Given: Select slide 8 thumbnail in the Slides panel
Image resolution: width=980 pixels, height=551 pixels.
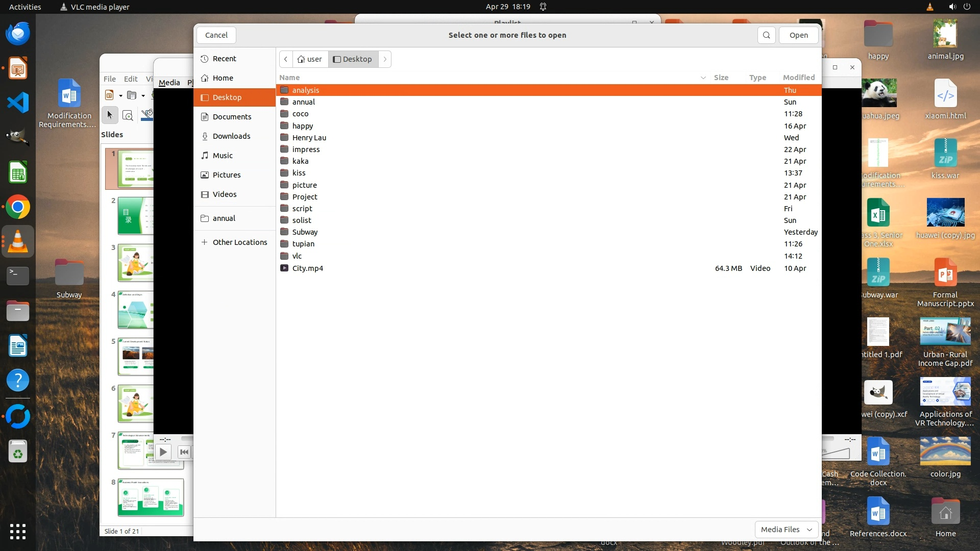Looking at the screenshot, I should click(151, 497).
